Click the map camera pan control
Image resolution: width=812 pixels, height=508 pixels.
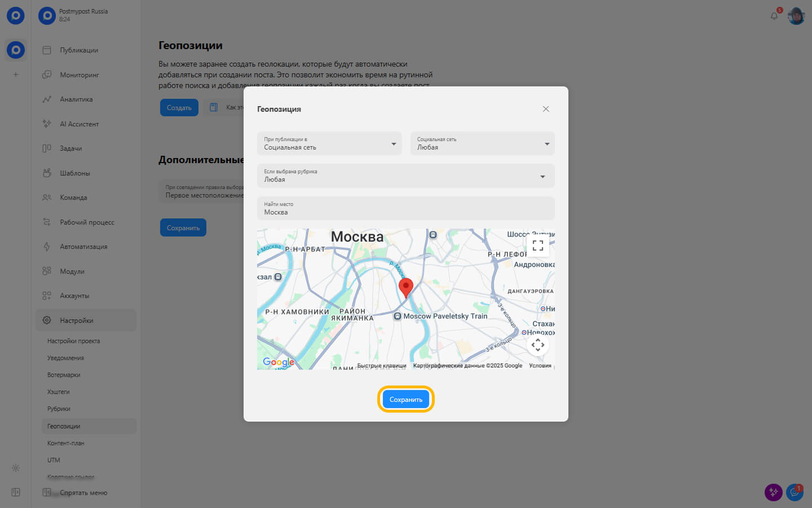[x=537, y=345]
